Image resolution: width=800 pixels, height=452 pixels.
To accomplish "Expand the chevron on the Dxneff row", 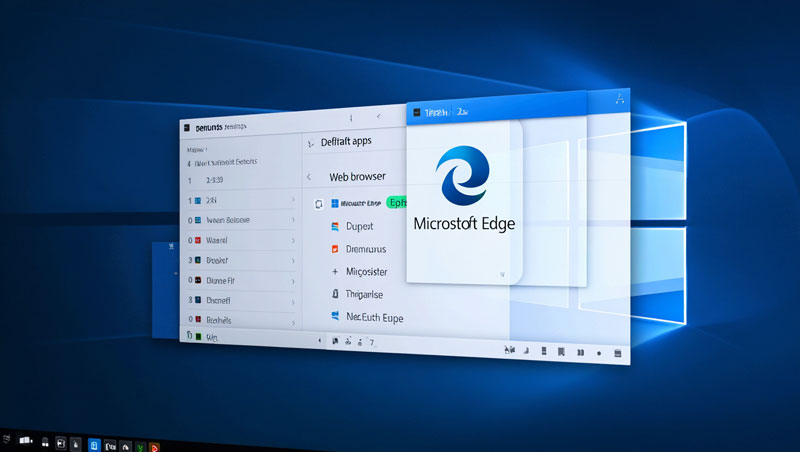I will [293, 302].
